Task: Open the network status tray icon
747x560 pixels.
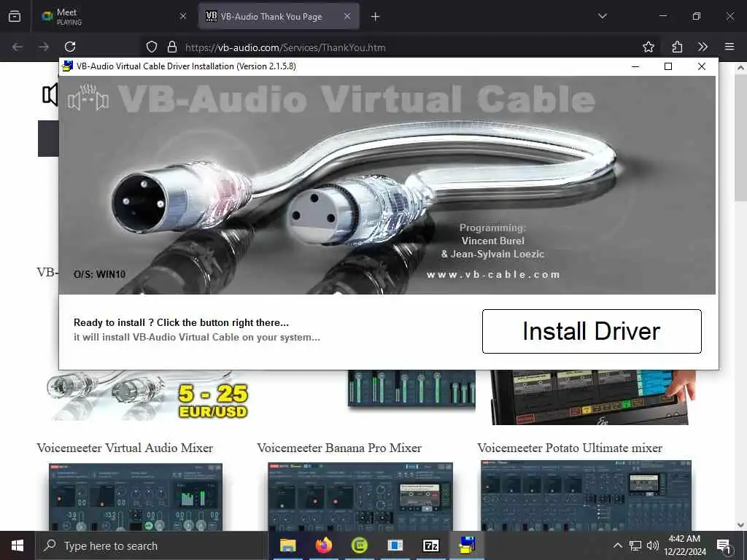Action: pos(635,545)
